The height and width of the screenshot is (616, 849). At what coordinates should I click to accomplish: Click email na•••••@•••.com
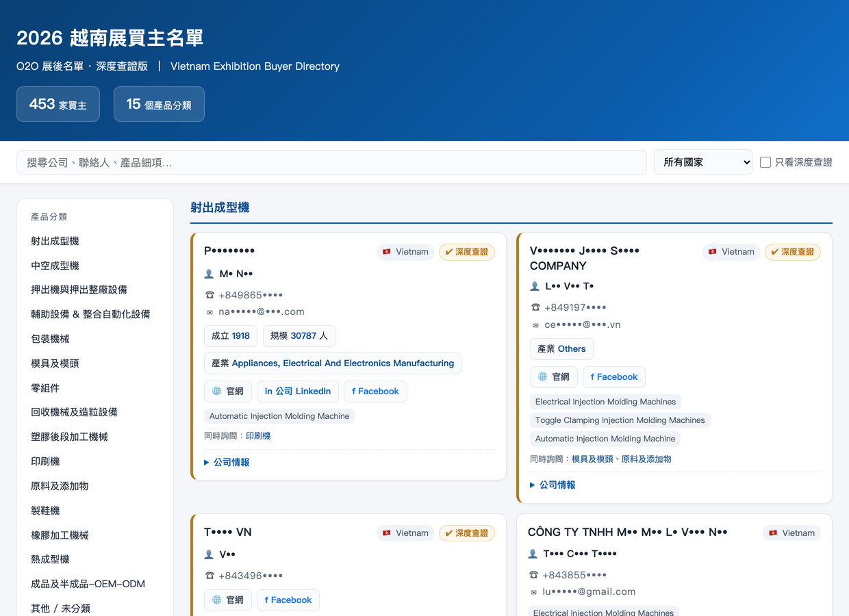pos(262,312)
